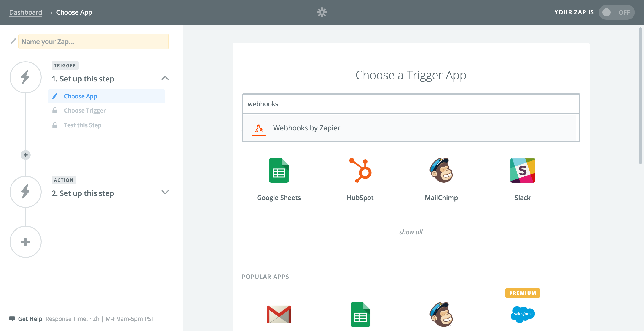644x331 pixels.
Task: Click the Google Sheets label text
Action: 279,198
